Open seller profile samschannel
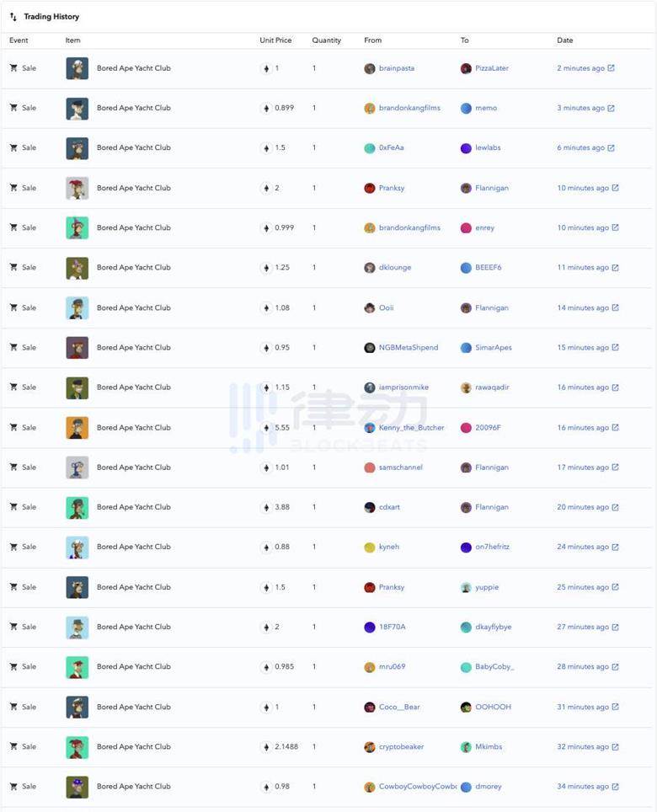The width and height of the screenshot is (657, 812). [401, 467]
